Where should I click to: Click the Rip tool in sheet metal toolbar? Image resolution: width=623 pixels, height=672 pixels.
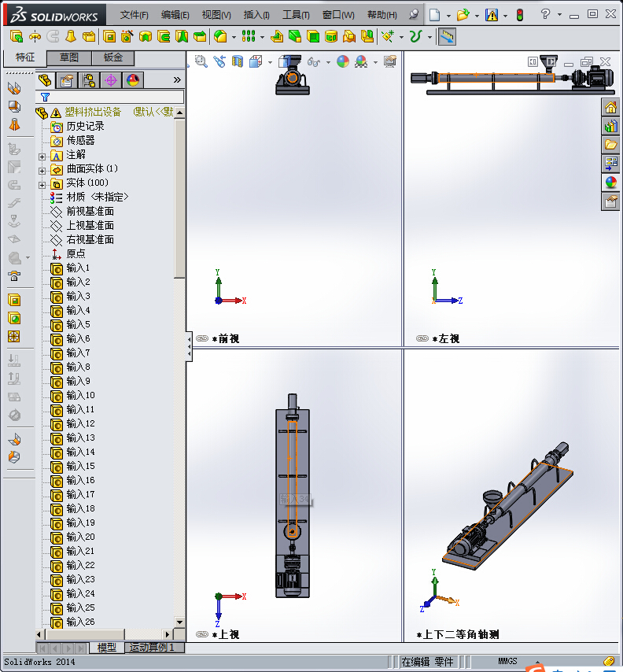pos(14,457)
